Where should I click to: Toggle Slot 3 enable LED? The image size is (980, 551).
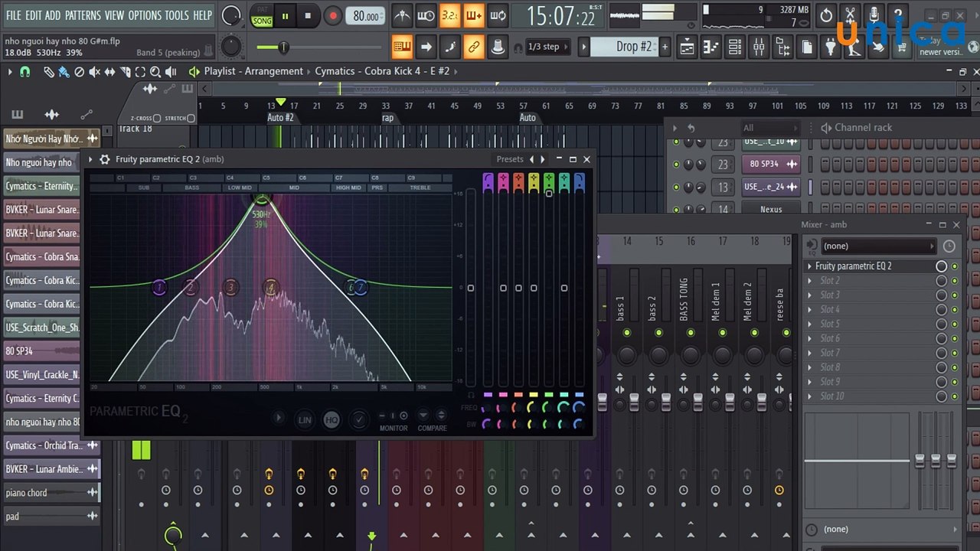point(955,295)
